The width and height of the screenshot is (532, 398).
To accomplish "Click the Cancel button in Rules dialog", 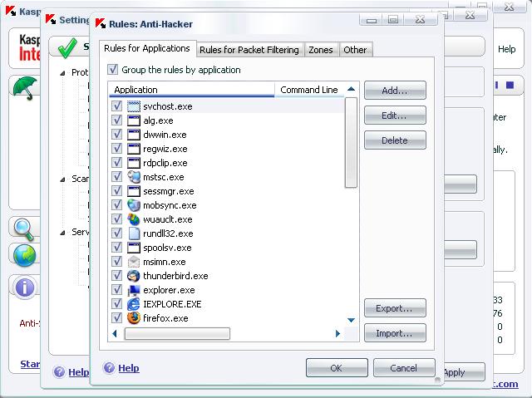I will [x=404, y=368].
